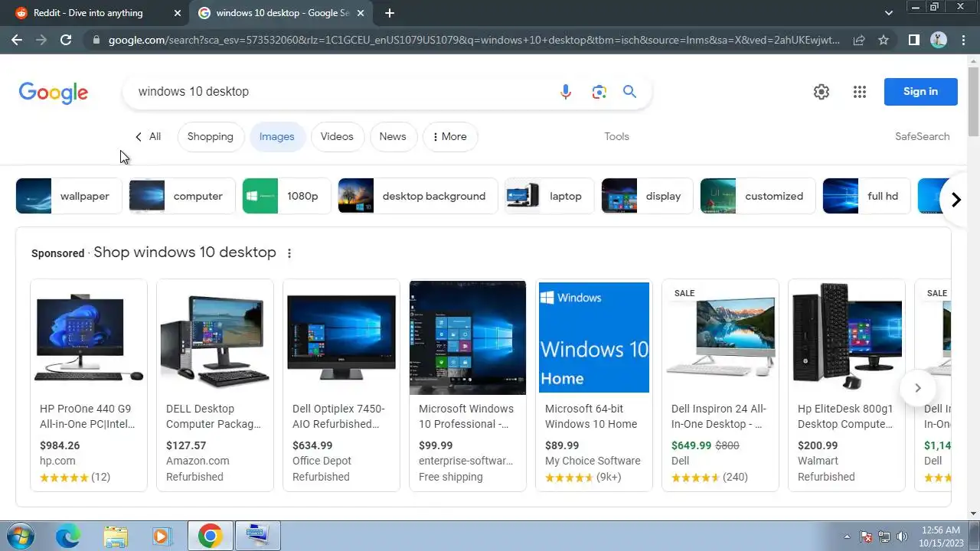980x551 pixels.
Task: Show next sponsored products arrow
Action: pos(917,388)
